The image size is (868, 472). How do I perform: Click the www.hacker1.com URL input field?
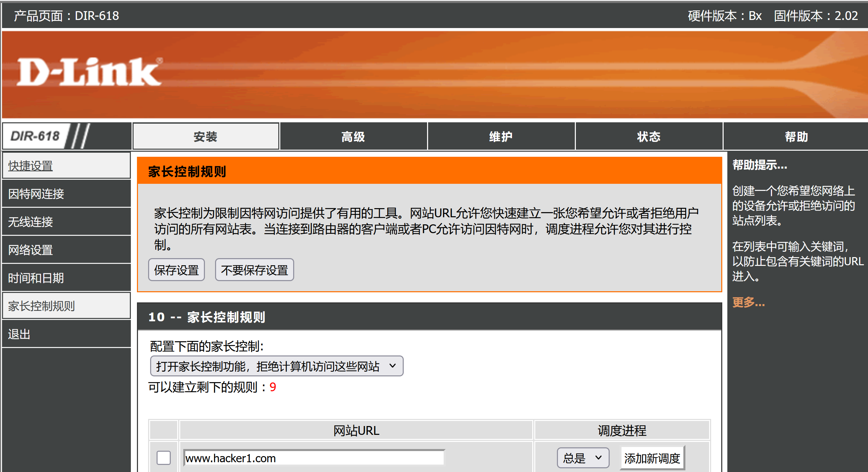pyautogui.click(x=314, y=458)
